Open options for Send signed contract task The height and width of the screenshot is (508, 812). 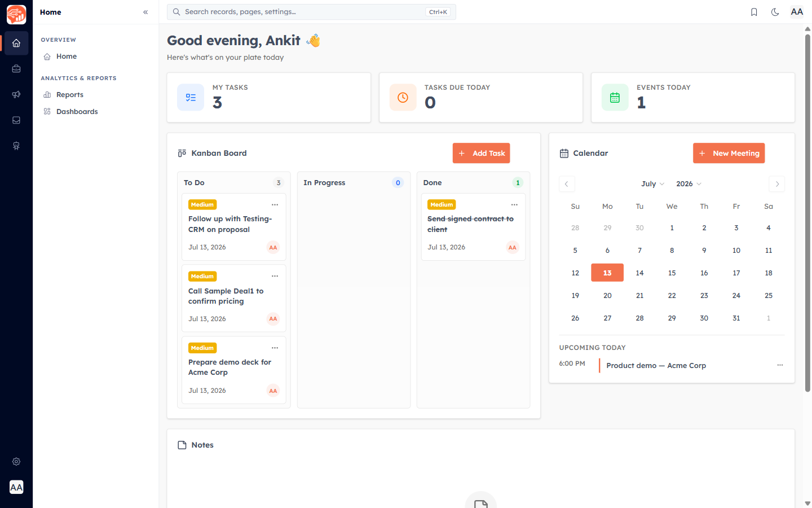[x=514, y=204]
